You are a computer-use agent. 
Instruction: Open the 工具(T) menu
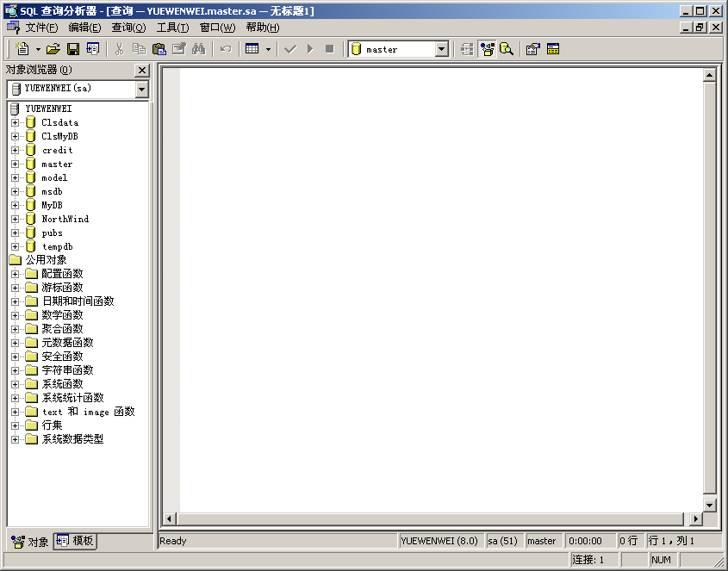(172, 28)
